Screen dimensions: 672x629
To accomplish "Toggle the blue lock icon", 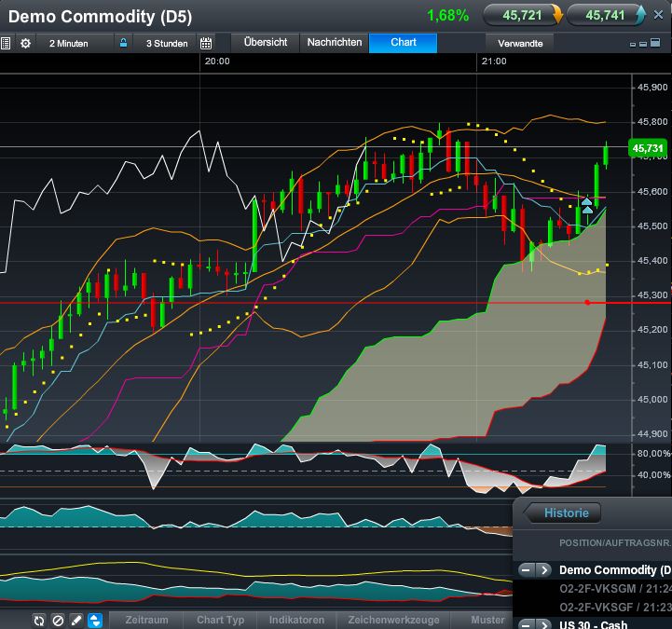I will (123, 43).
